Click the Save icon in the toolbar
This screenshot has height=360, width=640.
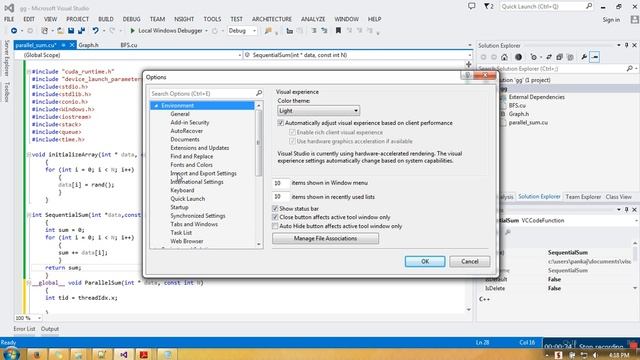click(x=71, y=31)
